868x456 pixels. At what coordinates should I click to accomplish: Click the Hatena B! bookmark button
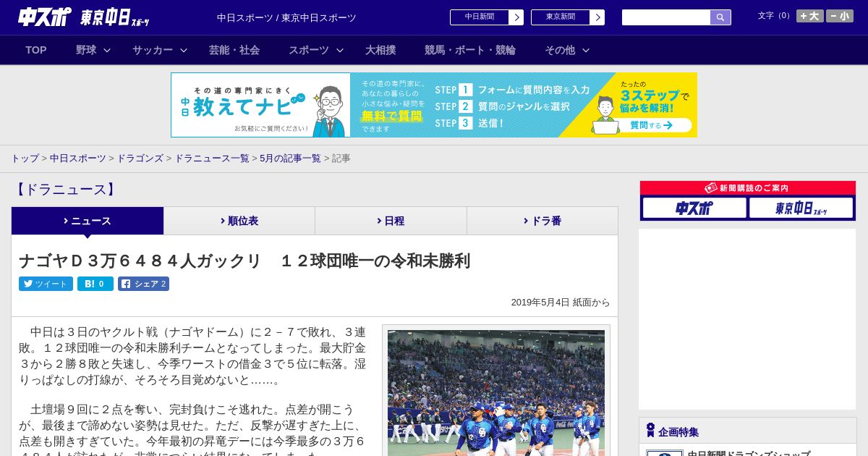(95, 284)
